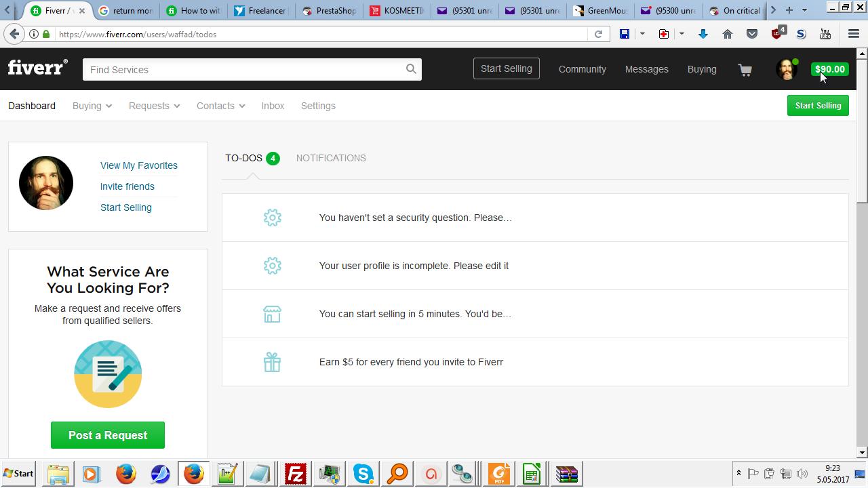
Task: Select the TO-DOS tab
Action: pos(252,158)
